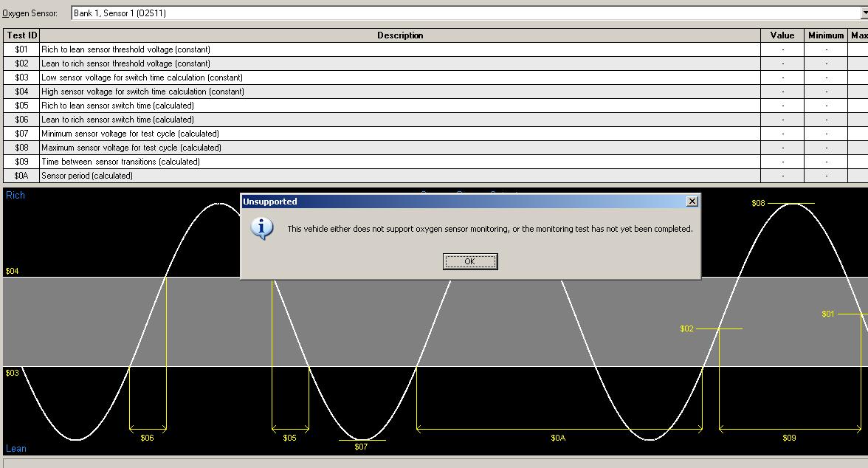Click the $02 threshold label on graph
This screenshot has width=868, height=468.
tap(686, 328)
